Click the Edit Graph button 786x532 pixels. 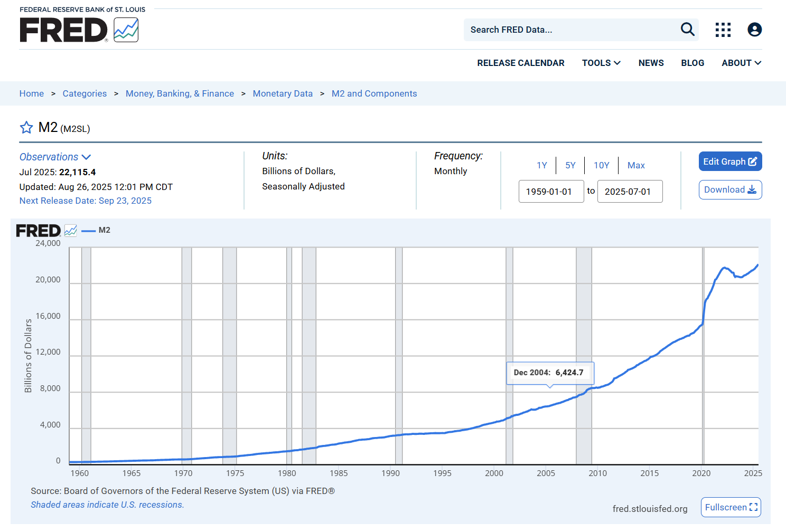pyautogui.click(x=731, y=161)
